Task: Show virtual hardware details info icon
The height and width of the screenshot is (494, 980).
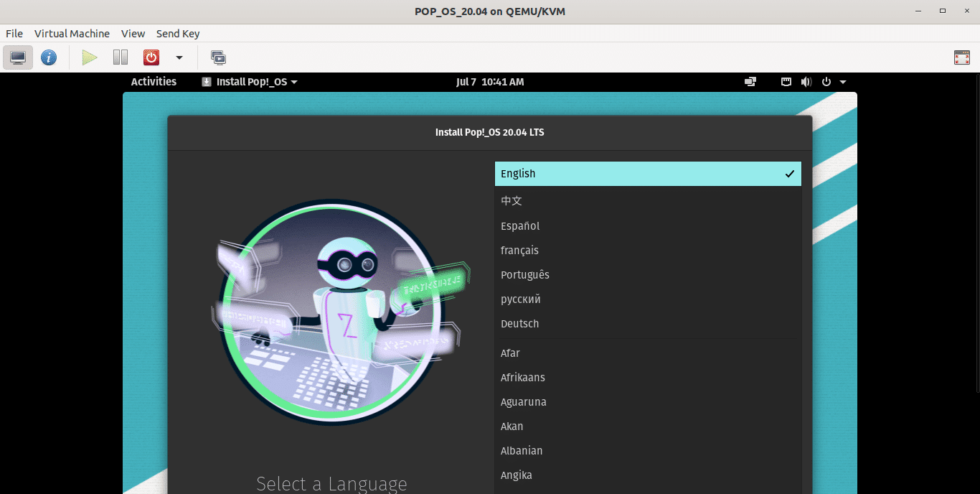Action: coord(49,57)
